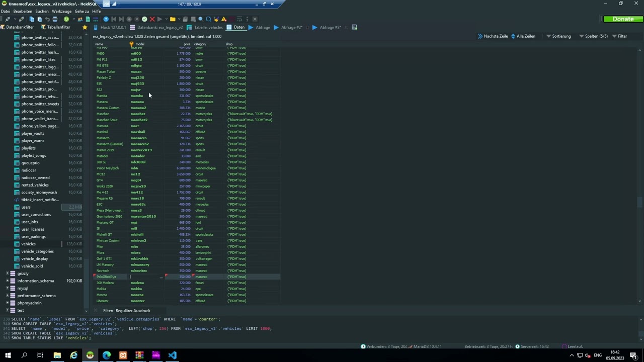Click the copy icon in toolbar

click(32, 19)
